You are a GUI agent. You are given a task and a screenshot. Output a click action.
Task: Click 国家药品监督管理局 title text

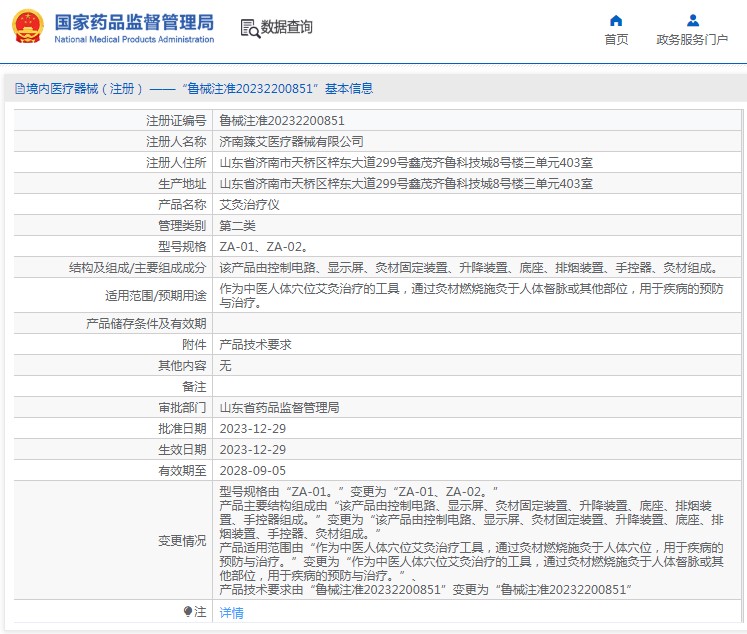(x=134, y=22)
